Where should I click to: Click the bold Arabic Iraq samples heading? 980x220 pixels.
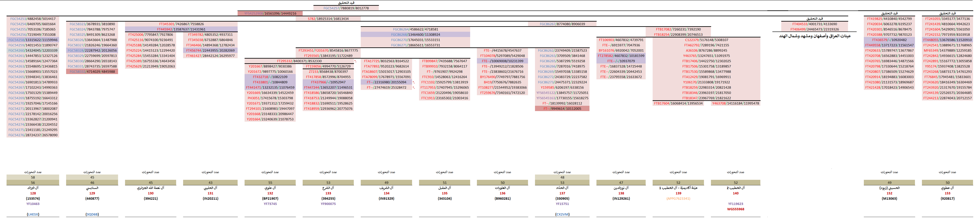(x=814, y=36)
